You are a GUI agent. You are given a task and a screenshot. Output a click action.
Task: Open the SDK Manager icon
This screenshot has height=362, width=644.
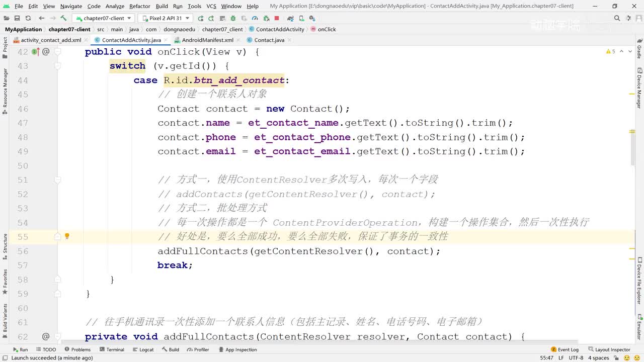point(312,18)
